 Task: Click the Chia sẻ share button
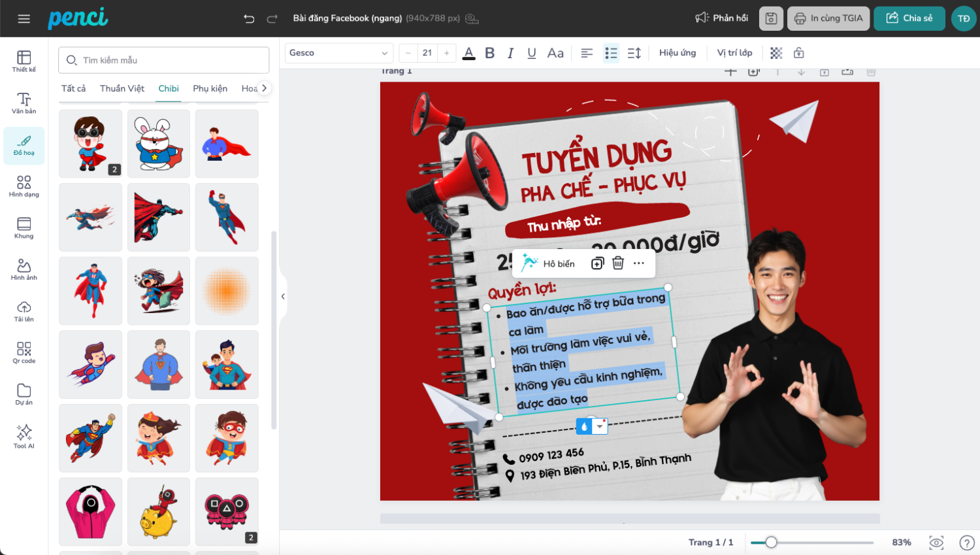(909, 18)
